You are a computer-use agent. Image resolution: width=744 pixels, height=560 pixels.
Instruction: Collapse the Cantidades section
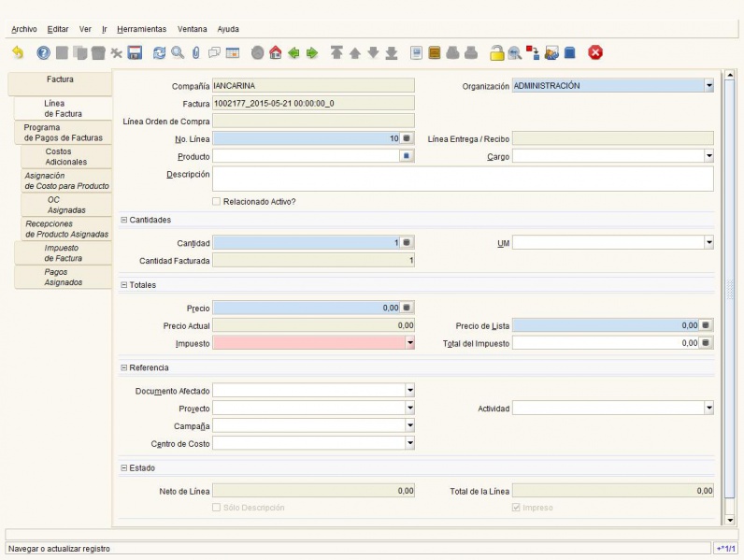click(x=123, y=220)
